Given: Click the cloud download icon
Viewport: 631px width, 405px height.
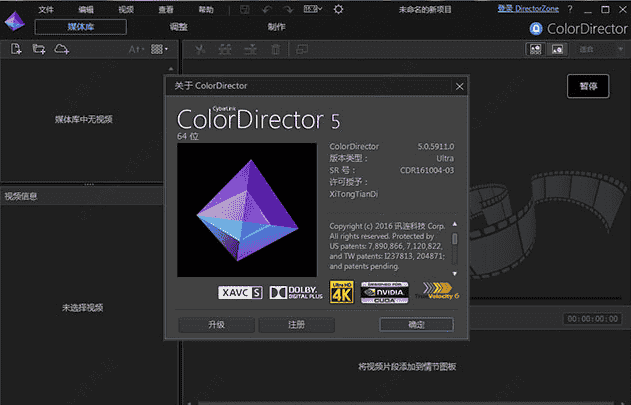Looking at the screenshot, I should pyautogui.click(x=62, y=48).
